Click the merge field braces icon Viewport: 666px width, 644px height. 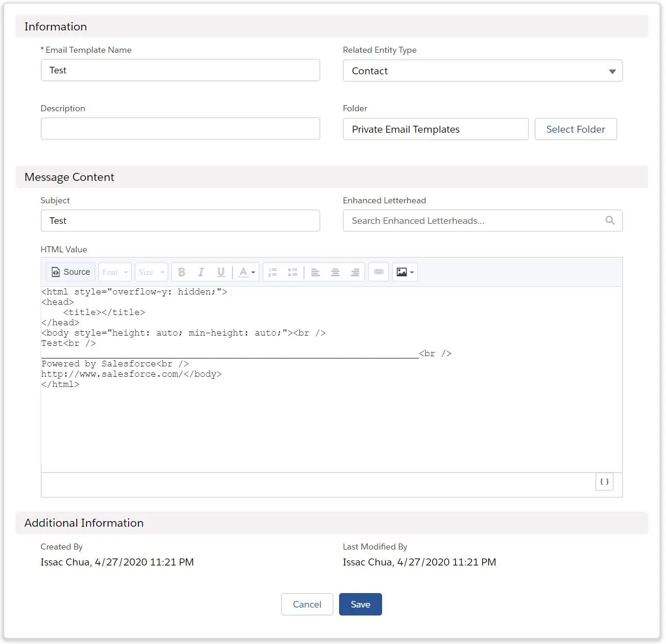pos(604,482)
